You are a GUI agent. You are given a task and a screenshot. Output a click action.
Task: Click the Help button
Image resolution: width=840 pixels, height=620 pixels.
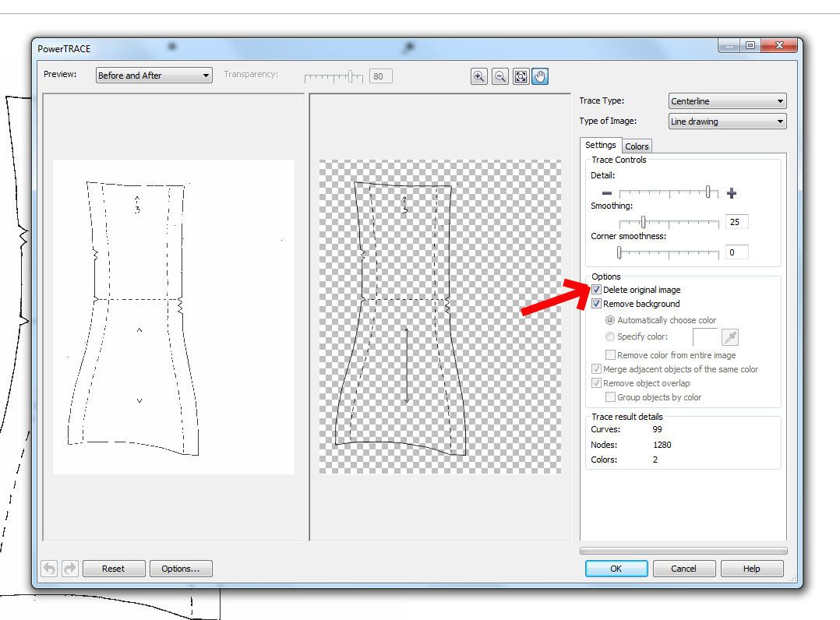point(752,568)
